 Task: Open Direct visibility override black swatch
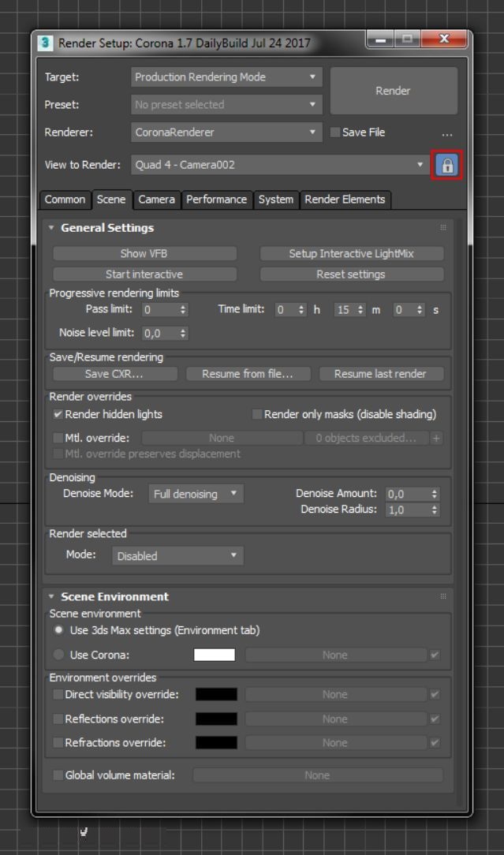point(217,695)
